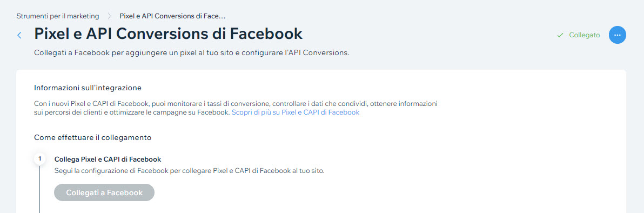644x213 pixels.
Task: Click the Collegato status label
Action: (585, 35)
